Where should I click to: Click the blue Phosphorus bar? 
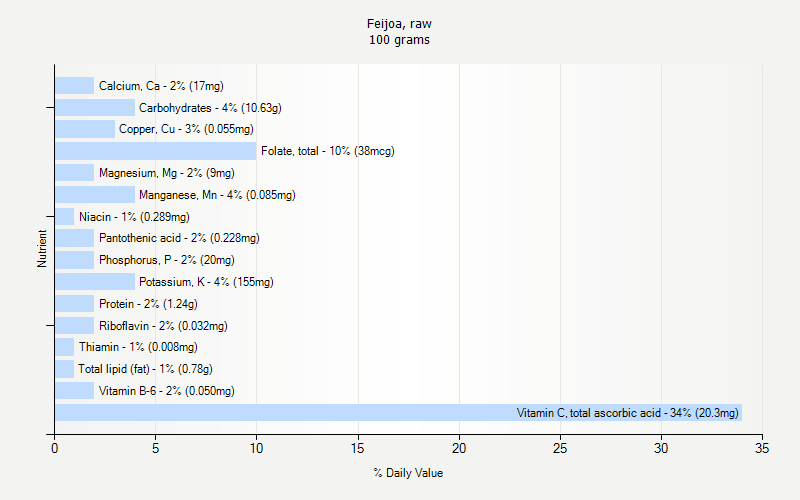[74, 260]
